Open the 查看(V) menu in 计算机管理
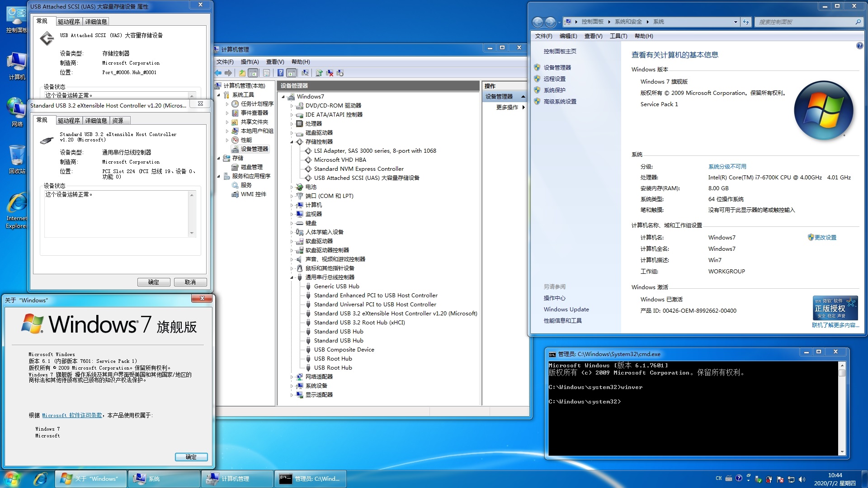 275,62
